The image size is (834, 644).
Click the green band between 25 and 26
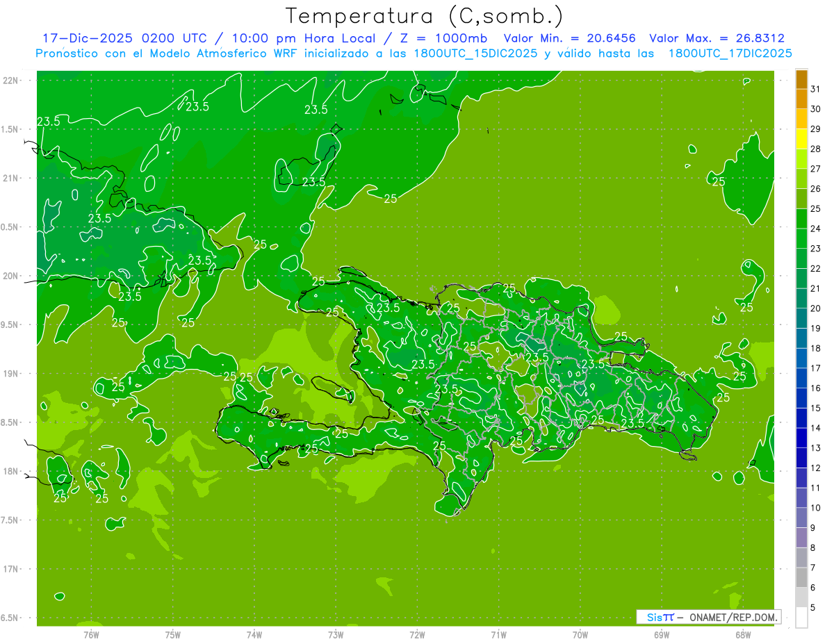pos(801,199)
